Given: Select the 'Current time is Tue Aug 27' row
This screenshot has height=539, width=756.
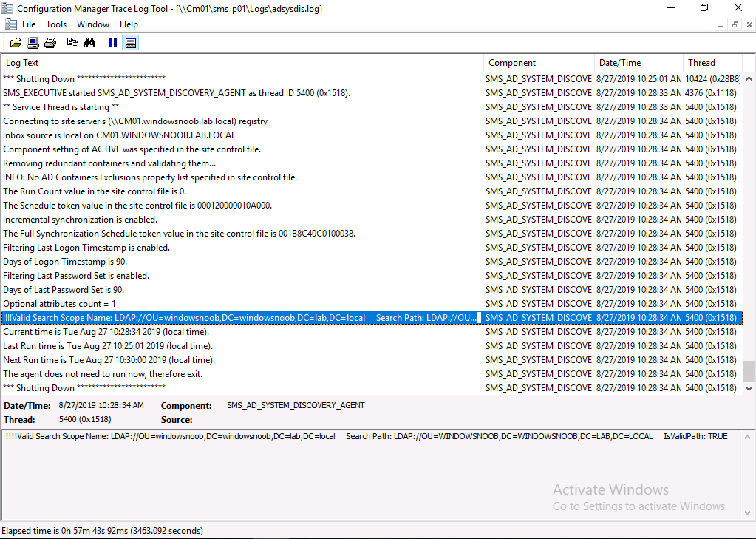Looking at the screenshot, I should [x=372, y=332].
